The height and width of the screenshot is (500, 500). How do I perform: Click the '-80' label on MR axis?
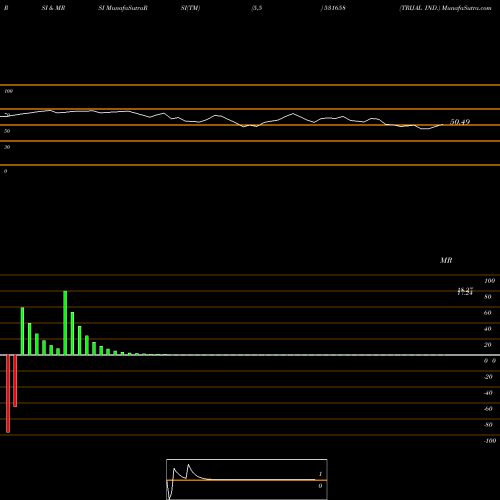pyautogui.click(x=488, y=425)
